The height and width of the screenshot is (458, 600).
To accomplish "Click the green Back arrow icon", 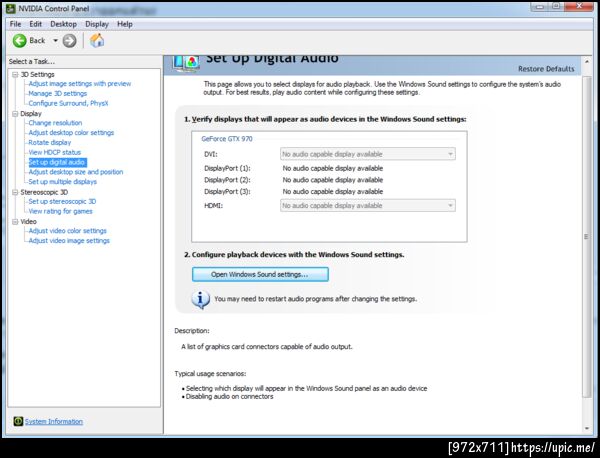I will pyautogui.click(x=20, y=41).
